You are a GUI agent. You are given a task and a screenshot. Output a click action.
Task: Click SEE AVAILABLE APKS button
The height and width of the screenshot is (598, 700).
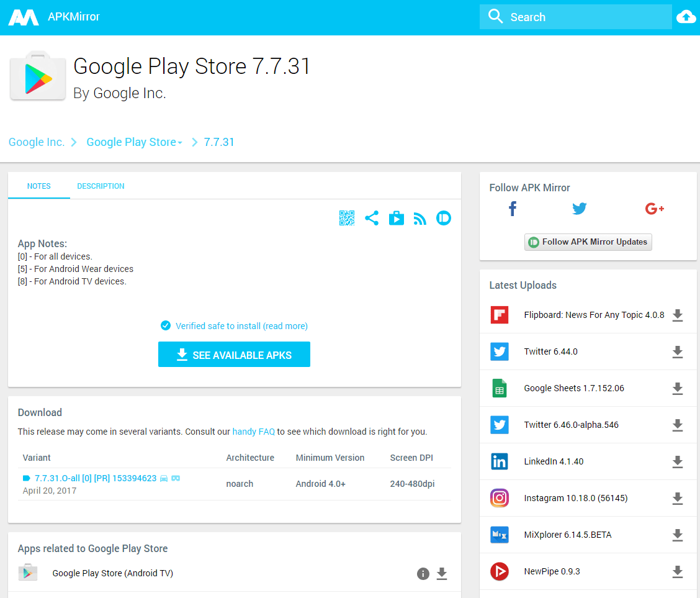click(234, 354)
